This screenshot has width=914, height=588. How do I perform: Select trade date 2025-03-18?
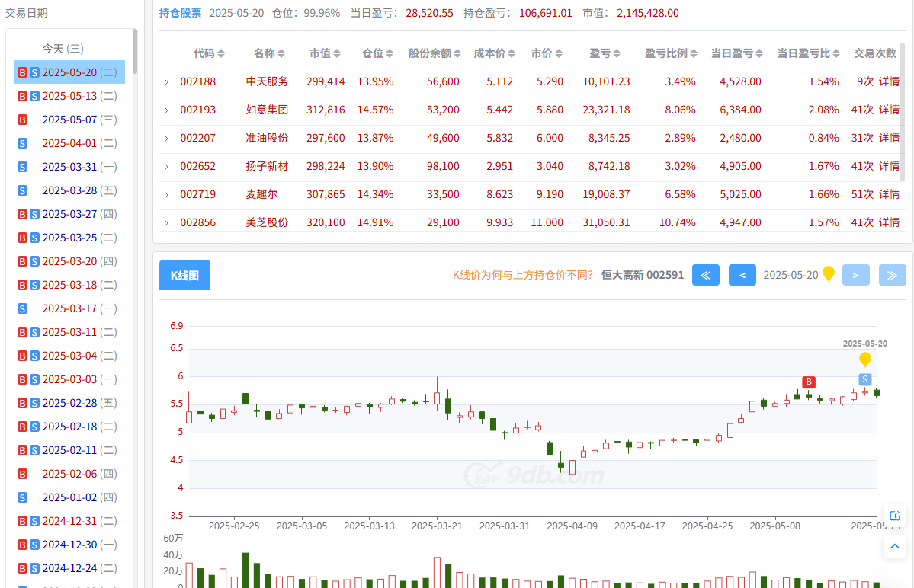pyautogui.click(x=69, y=286)
